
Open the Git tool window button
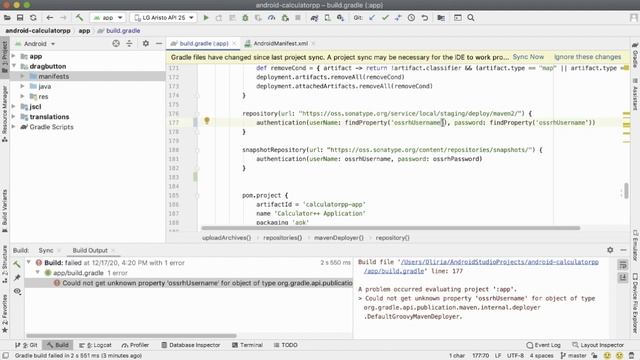tap(26, 345)
